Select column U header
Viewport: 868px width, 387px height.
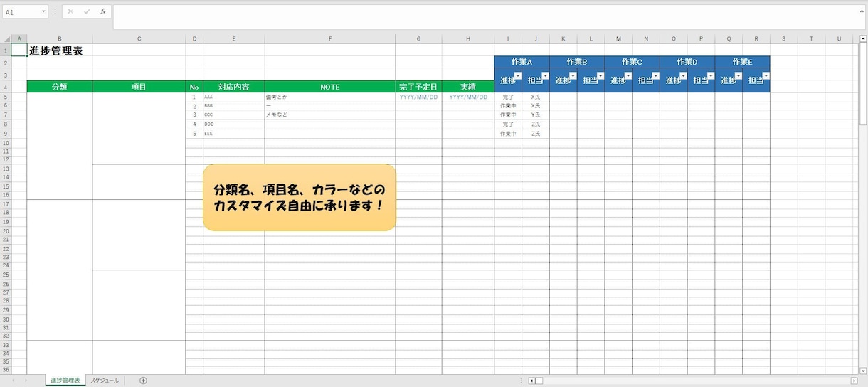[839, 38]
